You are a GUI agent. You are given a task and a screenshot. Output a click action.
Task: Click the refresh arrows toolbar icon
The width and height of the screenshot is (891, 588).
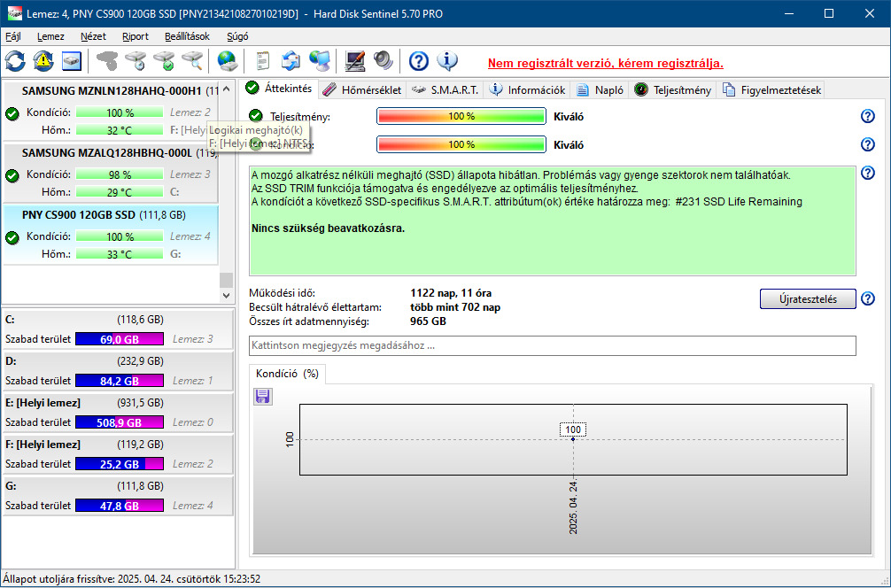(x=15, y=61)
